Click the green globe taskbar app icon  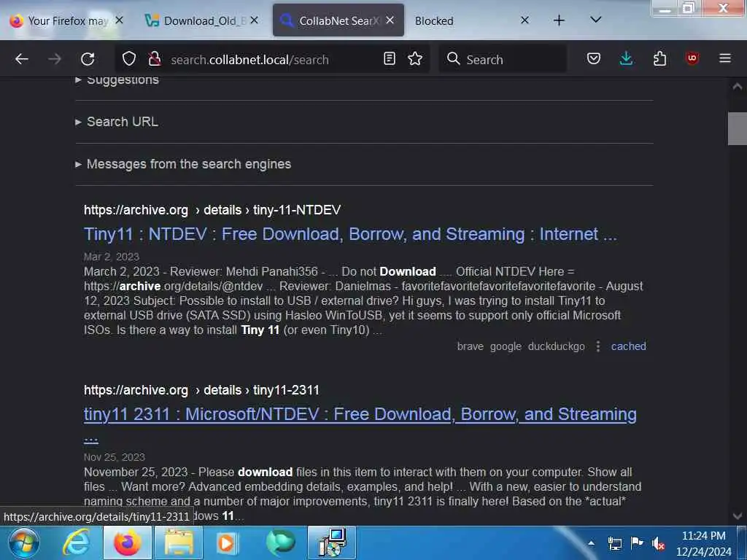[x=280, y=542]
